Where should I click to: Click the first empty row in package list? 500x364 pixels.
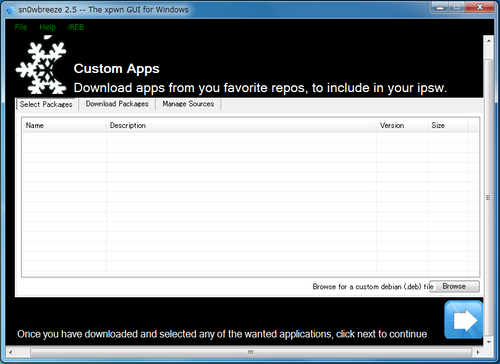[250, 137]
